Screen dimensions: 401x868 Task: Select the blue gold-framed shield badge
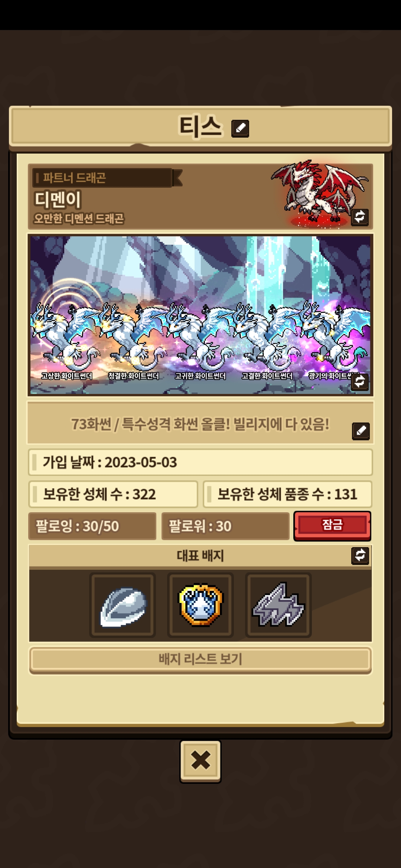pyautogui.click(x=200, y=605)
